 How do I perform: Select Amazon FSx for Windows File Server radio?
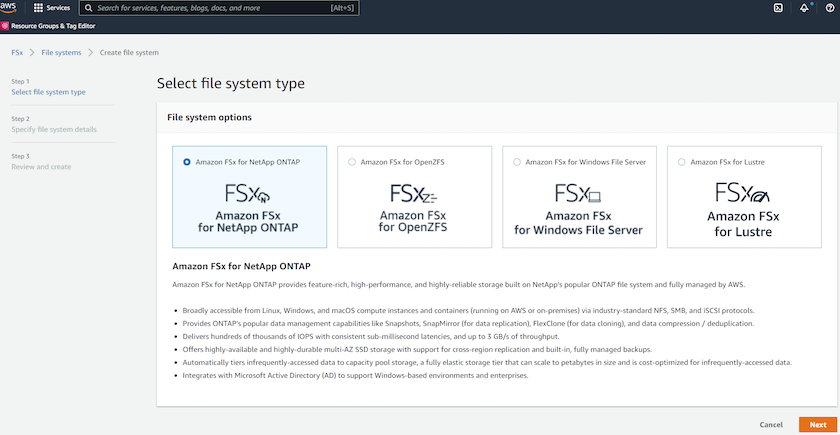(x=517, y=161)
